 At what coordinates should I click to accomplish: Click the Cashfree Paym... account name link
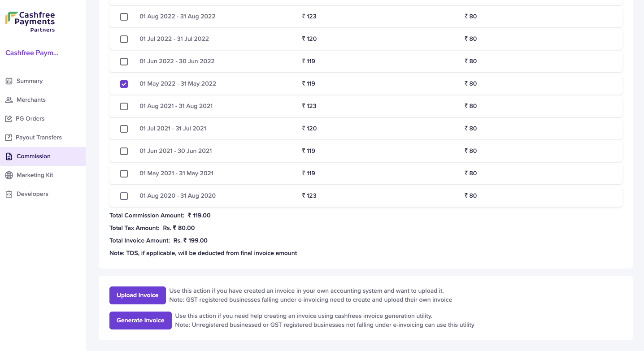[32, 53]
